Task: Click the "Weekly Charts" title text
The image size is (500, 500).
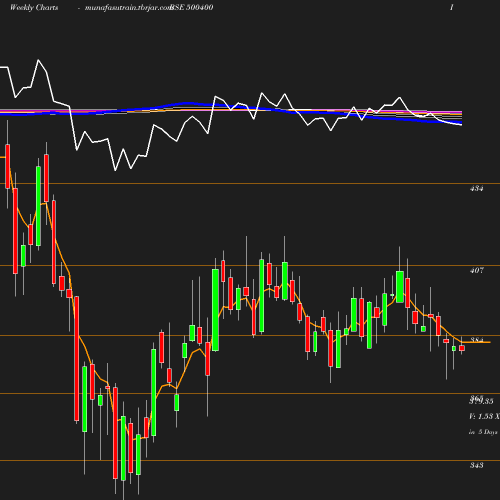Action: pos(34,8)
